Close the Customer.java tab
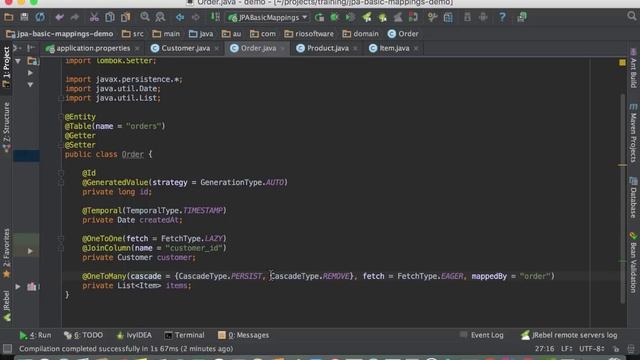 (217, 49)
